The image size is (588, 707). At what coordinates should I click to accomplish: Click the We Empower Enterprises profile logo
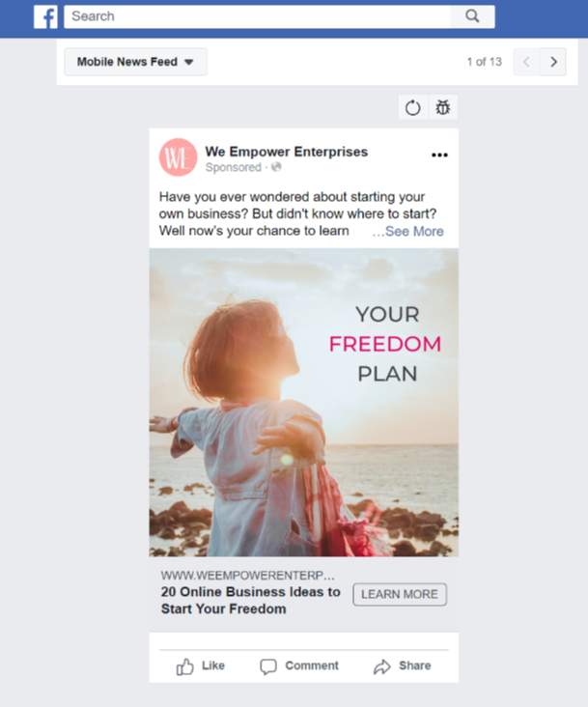tap(178, 157)
